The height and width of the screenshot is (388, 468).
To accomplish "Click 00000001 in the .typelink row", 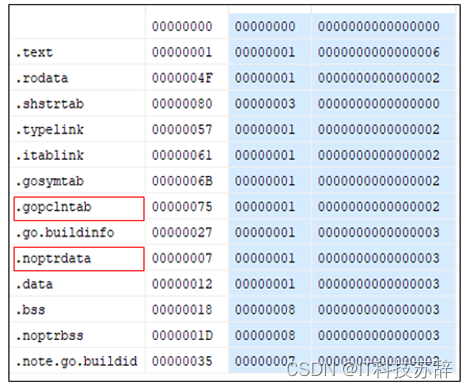I will 265,130.
